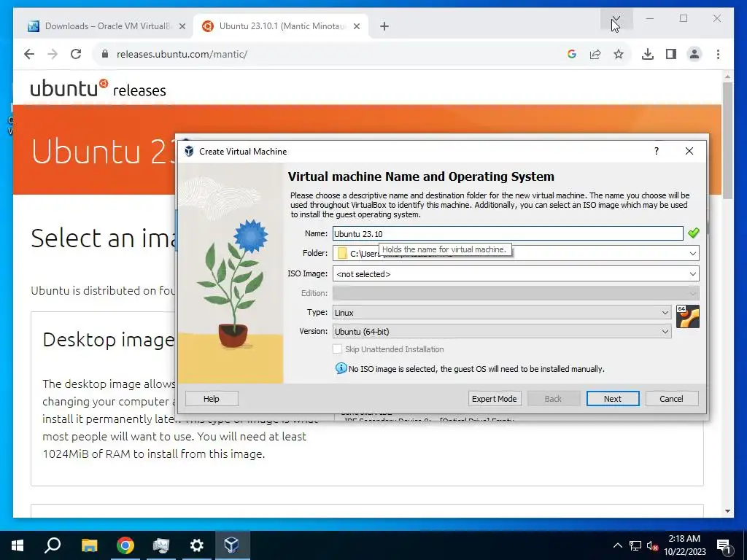747x560 pixels.
Task: Click the VirtualBox cube icon in dialog title
Action: pyautogui.click(x=189, y=151)
